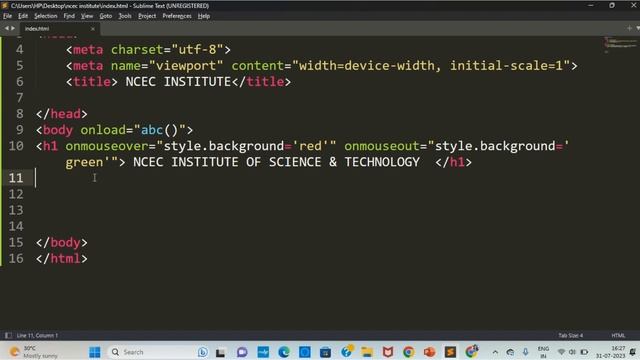Screen dimensions: 640x360
Task: Open the Chat app on the taskbar
Action: coord(242,352)
